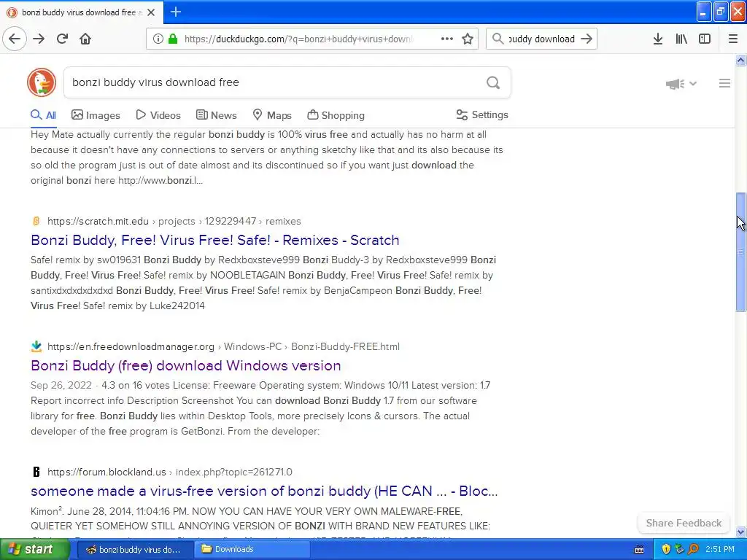Open the on-screen keyboard tray icon

639,550
